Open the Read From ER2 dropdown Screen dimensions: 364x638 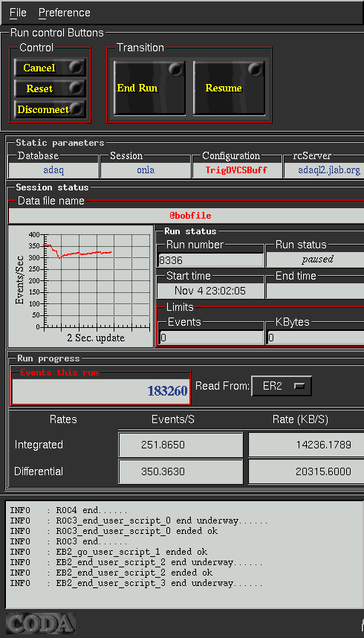(282, 386)
